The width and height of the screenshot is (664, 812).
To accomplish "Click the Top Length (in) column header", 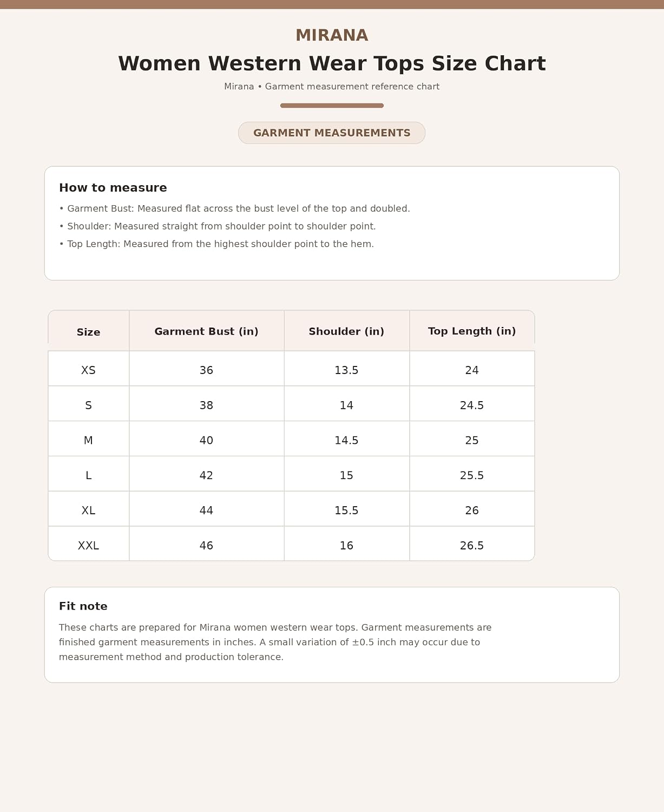I will click(x=472, y=331).
